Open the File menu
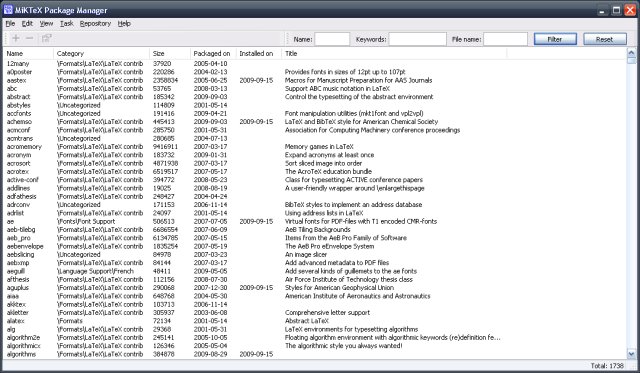This screenshot has height=373, width=640. 10,24
